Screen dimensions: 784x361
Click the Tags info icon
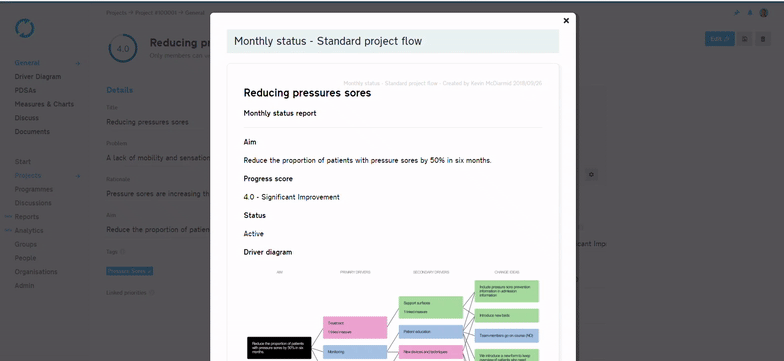pos(123,252)
